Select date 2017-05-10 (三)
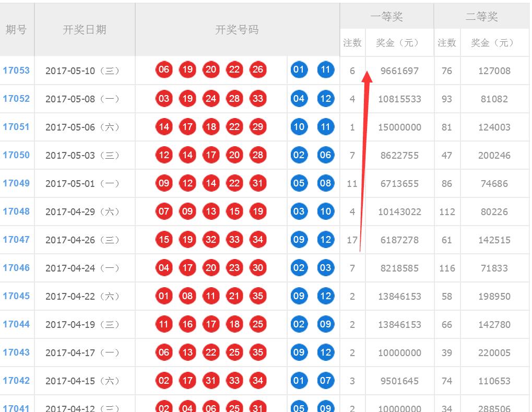 point(82,70)
